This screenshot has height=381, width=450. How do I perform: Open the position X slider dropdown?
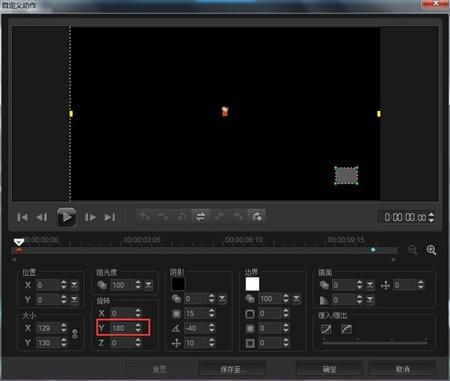tap(74, 285)
